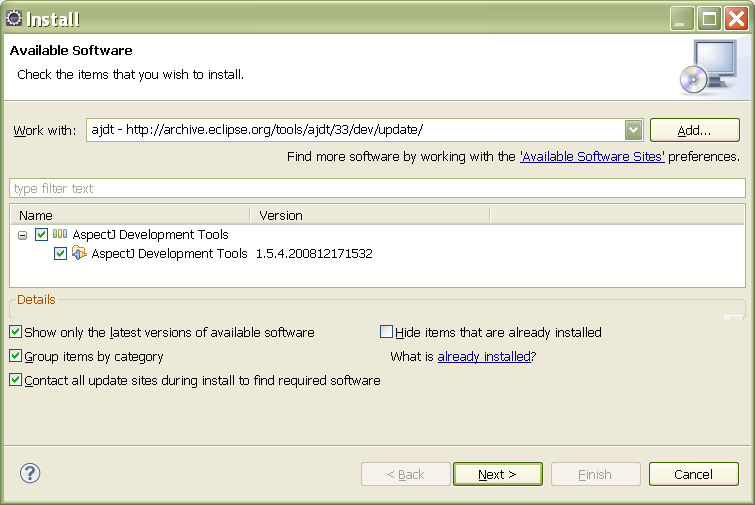This screenshot has width=755, height=505.
Task: Click the disabled < Back button
Action: (x=405, y=474)
